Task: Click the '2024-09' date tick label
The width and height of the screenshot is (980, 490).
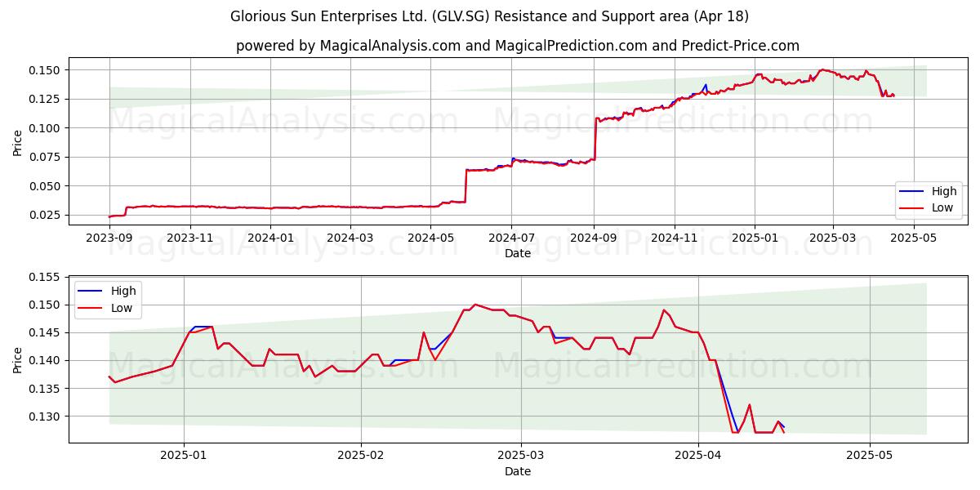Action: [x=594, y=238]
